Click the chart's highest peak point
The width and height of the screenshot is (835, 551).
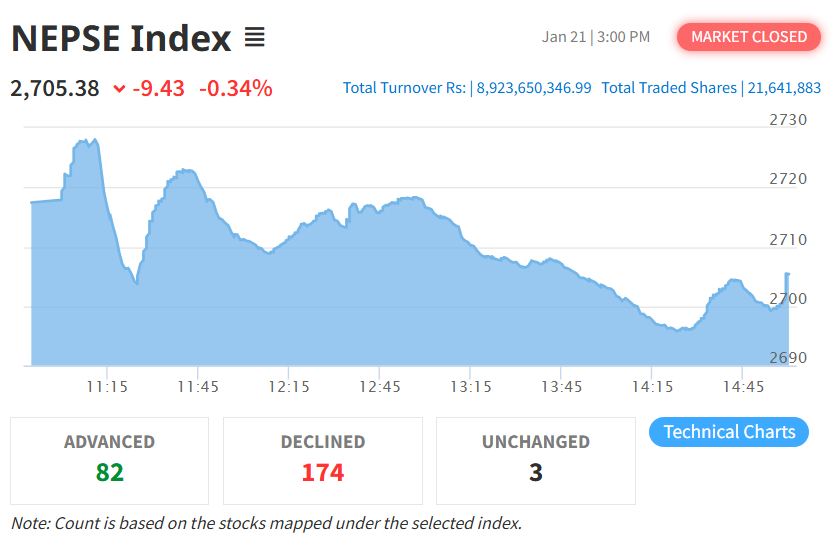93,140
